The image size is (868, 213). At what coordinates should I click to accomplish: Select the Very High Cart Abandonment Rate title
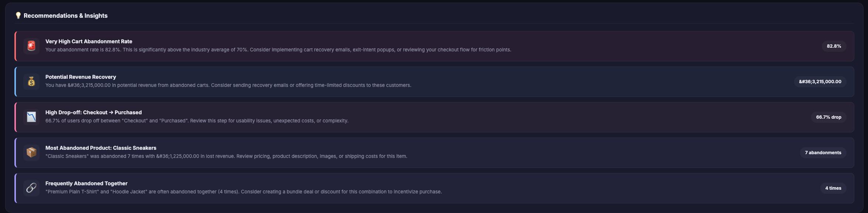click(89, 41)
